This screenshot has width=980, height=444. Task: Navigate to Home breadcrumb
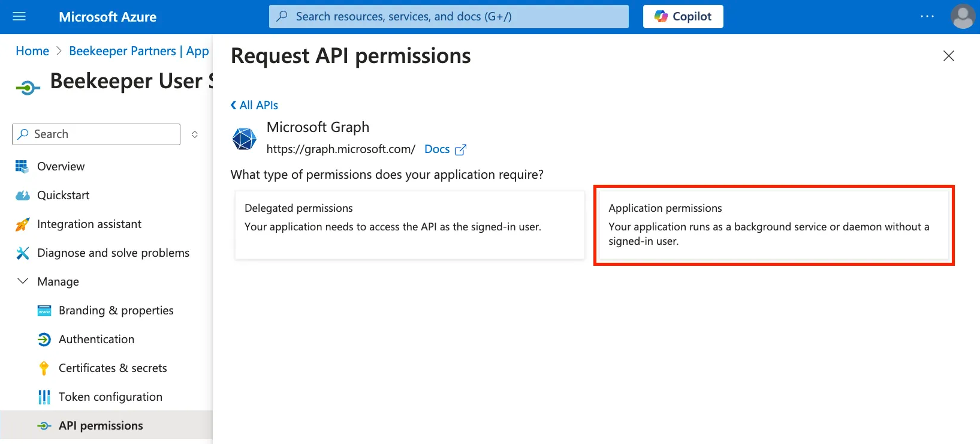click(32, 51)
